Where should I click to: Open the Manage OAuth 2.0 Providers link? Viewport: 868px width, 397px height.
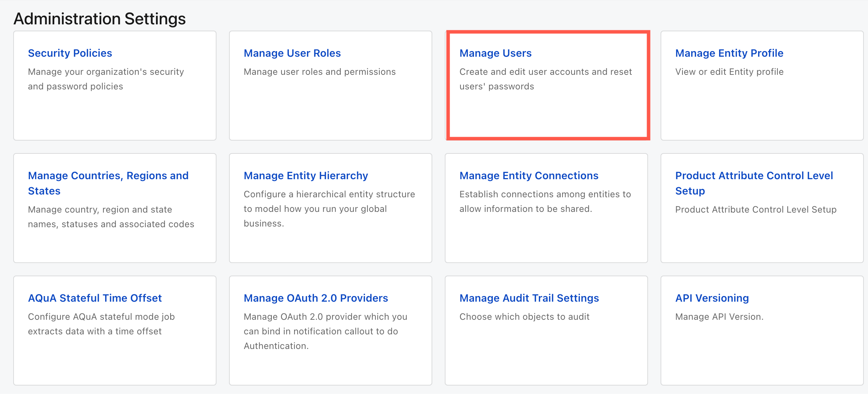coord(316,298)
